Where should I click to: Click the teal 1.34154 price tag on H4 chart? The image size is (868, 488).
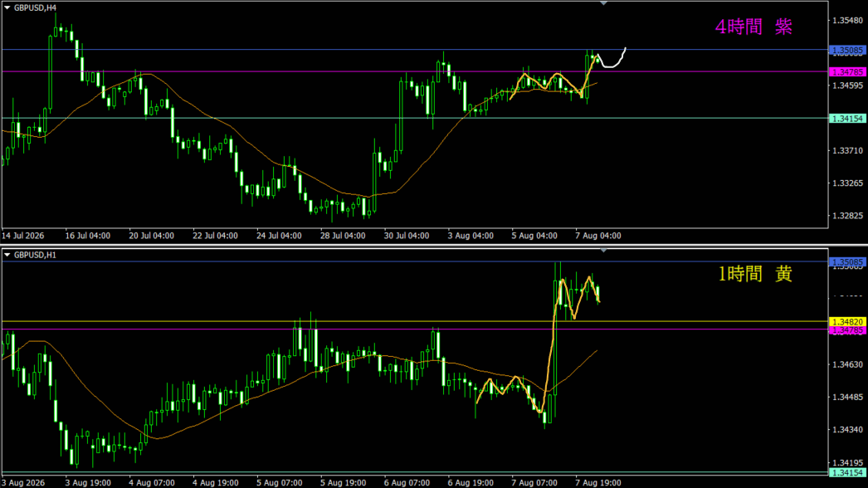(x=847, y=119)
